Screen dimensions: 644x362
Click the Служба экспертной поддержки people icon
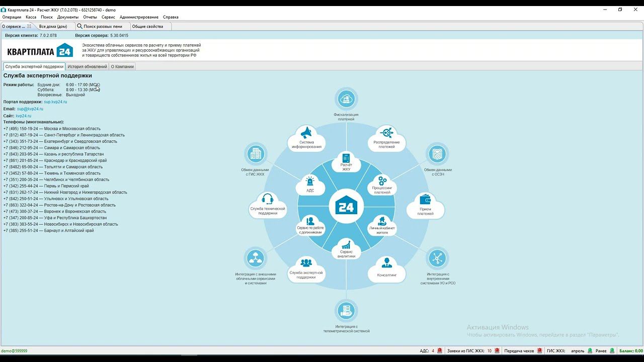point(306,263)
